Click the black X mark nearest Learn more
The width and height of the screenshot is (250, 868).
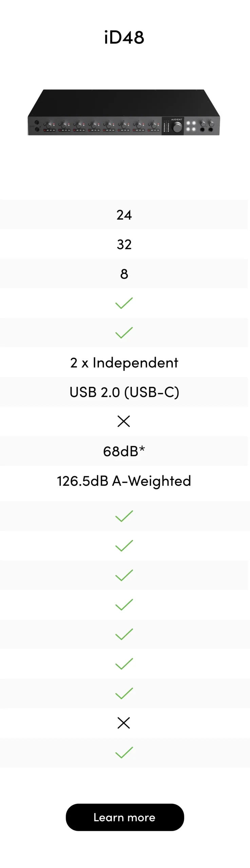124,723
